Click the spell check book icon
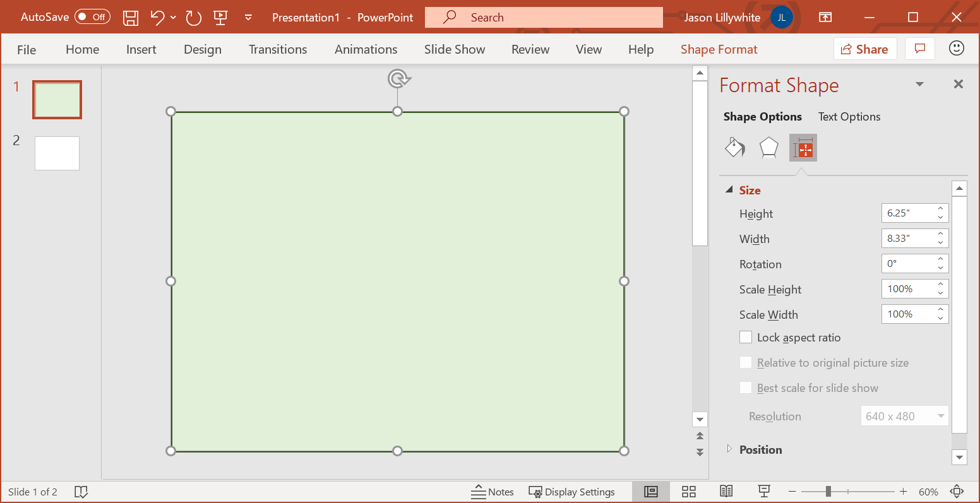The height and width of the screenshot is (503, 980). (x=81, y=492)
